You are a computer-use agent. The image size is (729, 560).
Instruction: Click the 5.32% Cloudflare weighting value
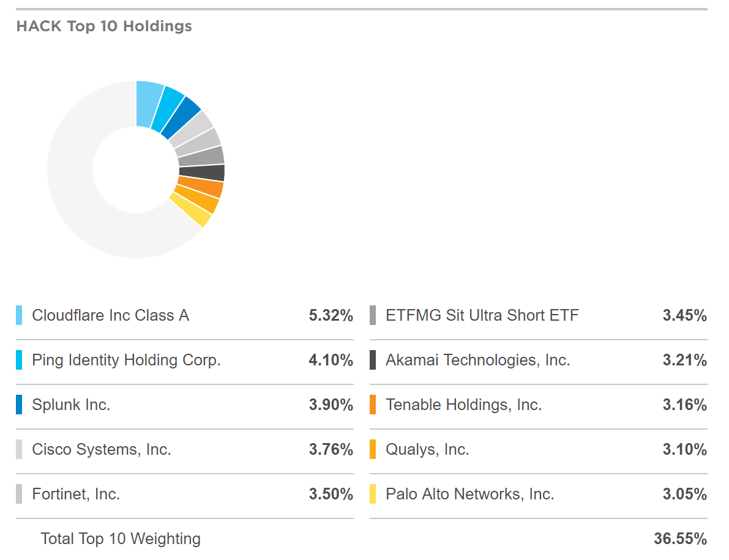tap(331, 315)
